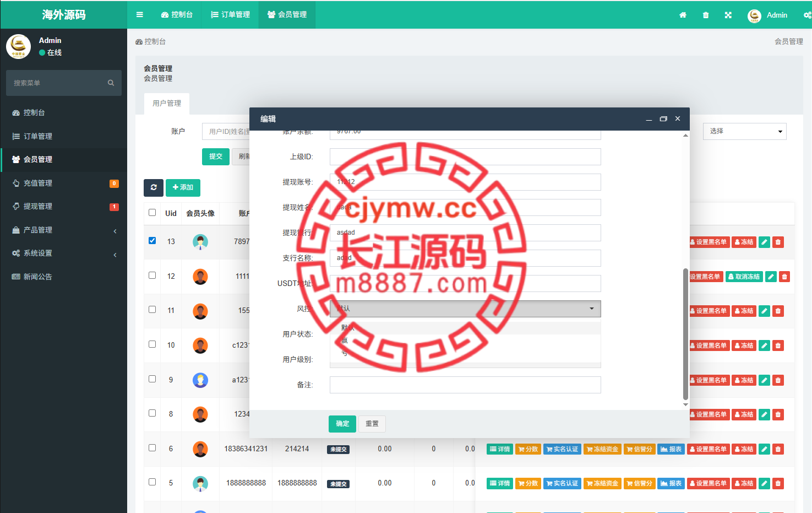This screenshot has height=513, width=812.
Task: Check the checkbox for Uid 10
Action: (x=152, y=344)
